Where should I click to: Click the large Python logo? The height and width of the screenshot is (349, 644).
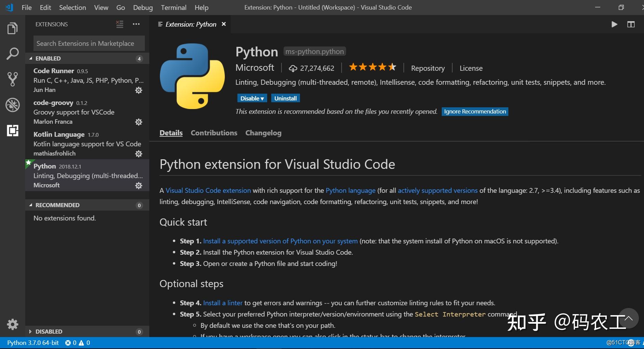tap(192, 76)
